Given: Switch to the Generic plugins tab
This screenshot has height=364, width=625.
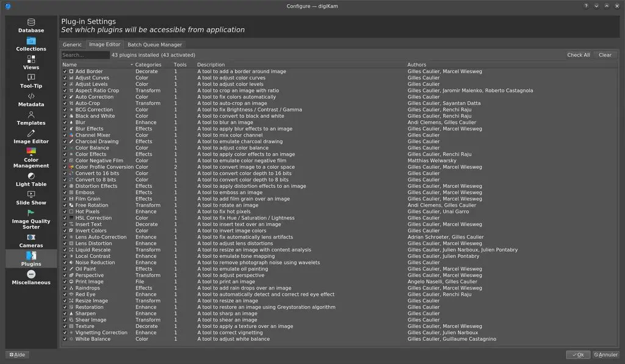Looking at the screenshot, I should [72, 44].
